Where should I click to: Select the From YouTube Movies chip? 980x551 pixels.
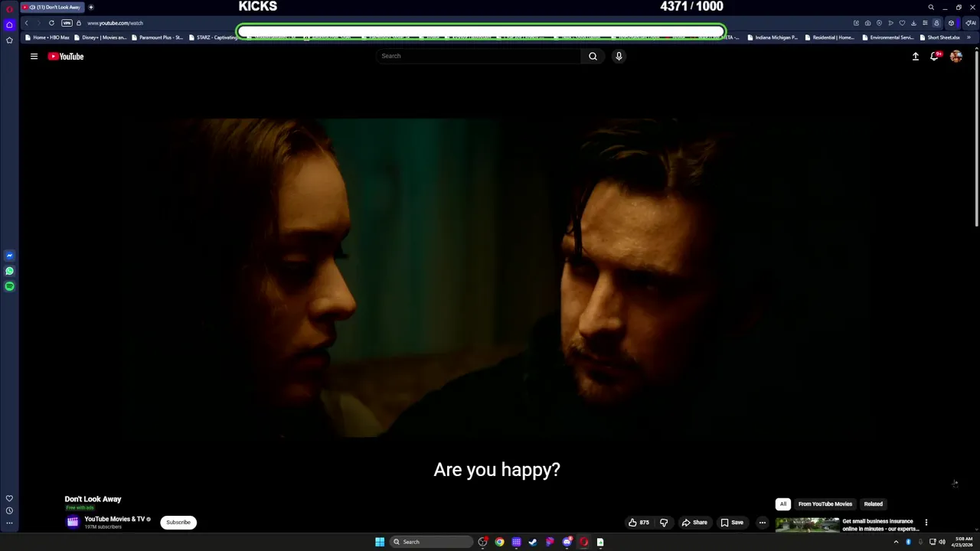[825, 504]
